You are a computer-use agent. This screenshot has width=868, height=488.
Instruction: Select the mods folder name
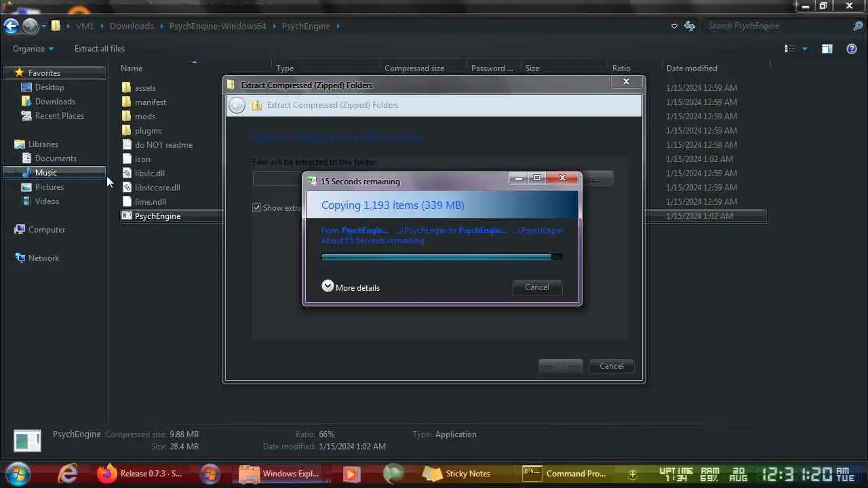coord(145,116)
